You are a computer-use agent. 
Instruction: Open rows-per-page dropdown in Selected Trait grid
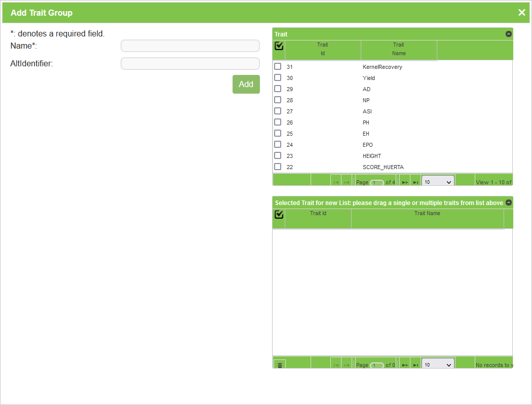(438, 365)
